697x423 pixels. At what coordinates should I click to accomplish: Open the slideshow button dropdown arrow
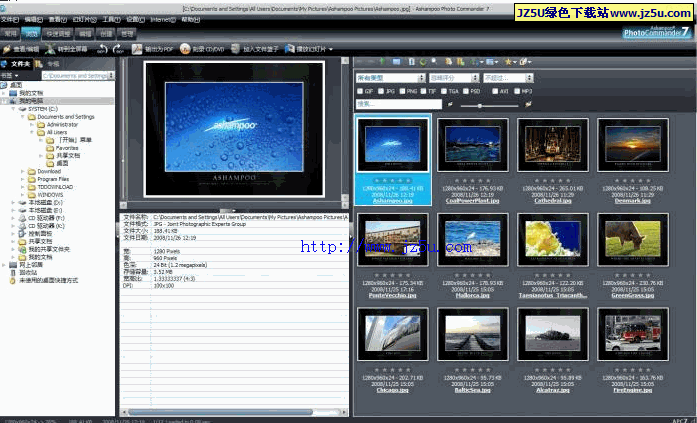tap(331, 49)
